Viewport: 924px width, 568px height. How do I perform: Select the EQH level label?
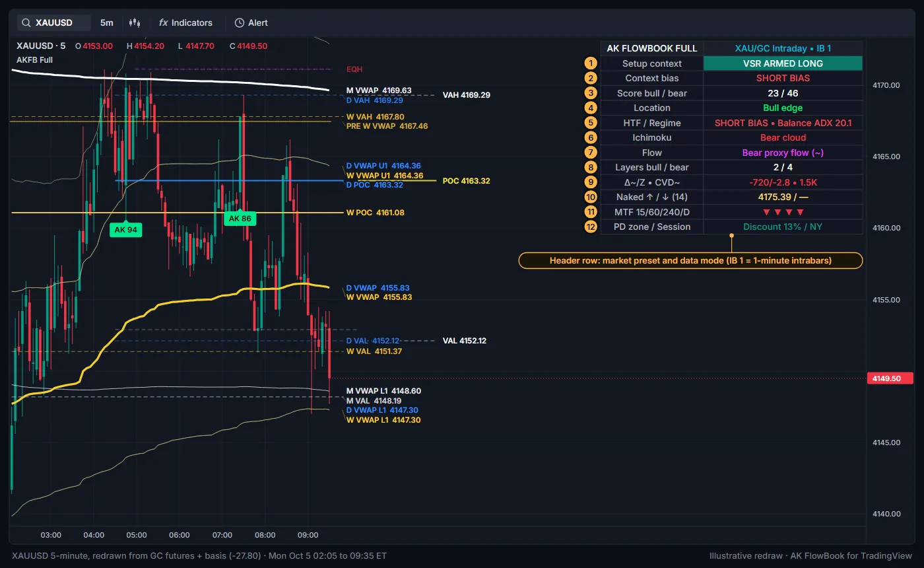(354, 69)
